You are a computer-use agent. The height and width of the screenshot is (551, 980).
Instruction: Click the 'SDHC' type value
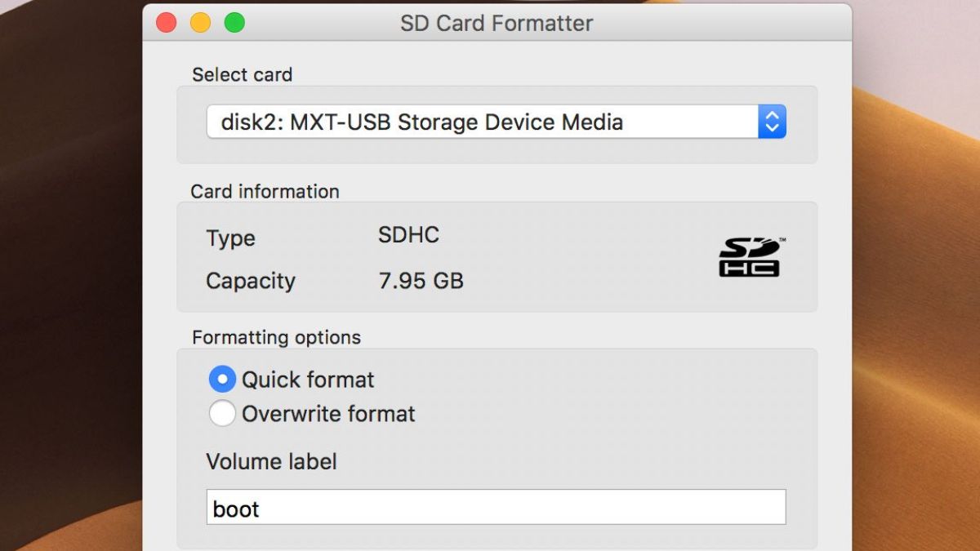[408, 235]
